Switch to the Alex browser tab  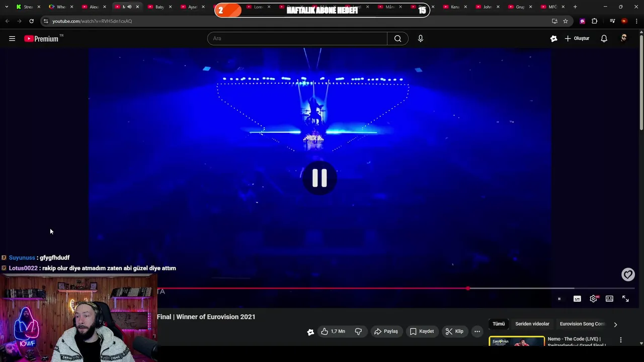93,7
